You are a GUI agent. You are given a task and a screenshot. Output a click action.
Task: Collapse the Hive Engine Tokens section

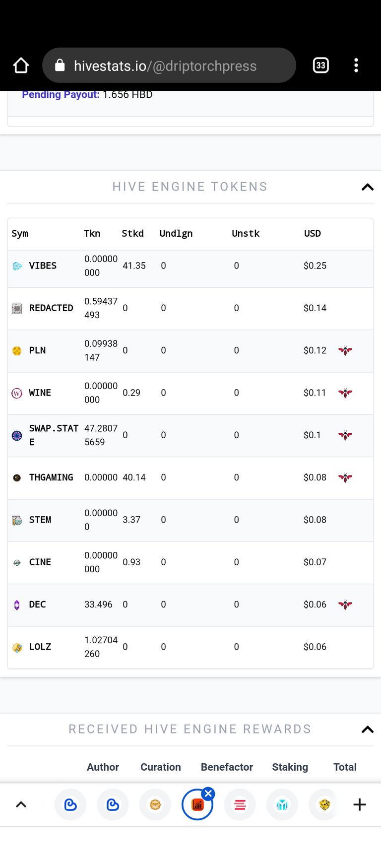368,187
